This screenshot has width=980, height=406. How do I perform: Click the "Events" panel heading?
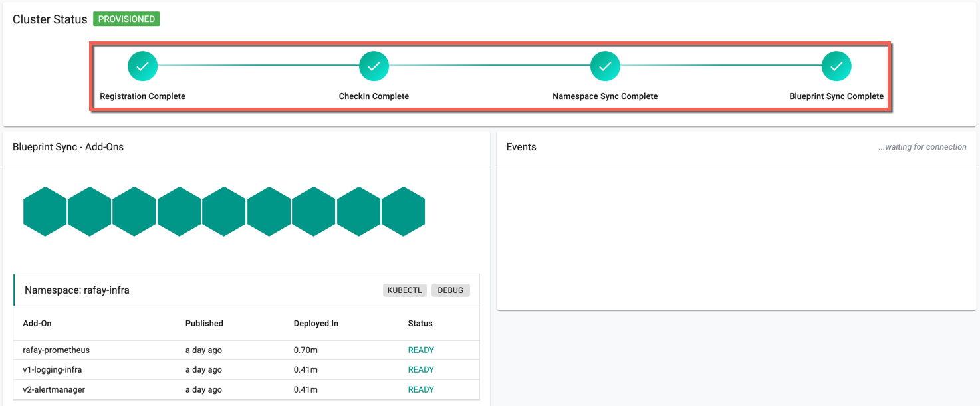[521, 147]
